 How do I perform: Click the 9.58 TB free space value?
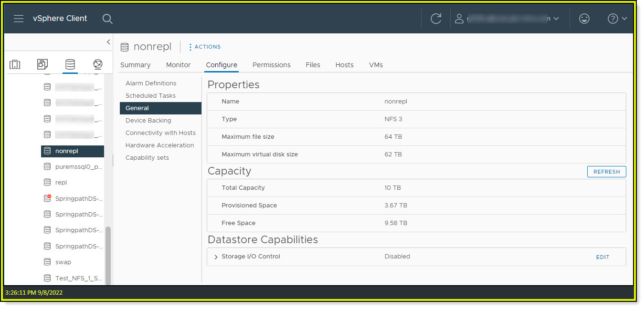[x=396, y=223]
